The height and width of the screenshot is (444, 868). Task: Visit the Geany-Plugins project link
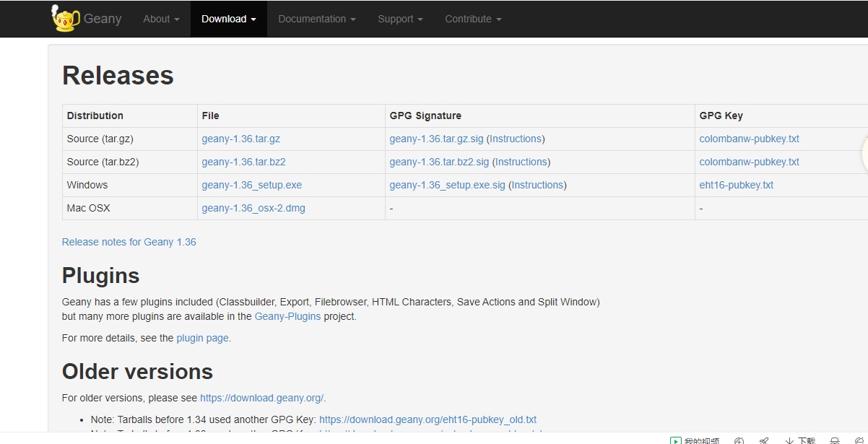coord(287,316)
